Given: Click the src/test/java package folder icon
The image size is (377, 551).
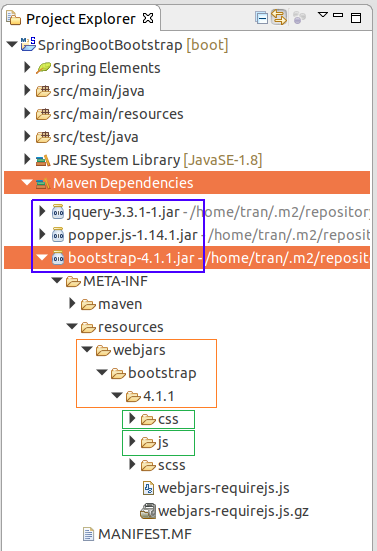Looking at the screenshot, I should pyautogui.click(x=43, y=137).
